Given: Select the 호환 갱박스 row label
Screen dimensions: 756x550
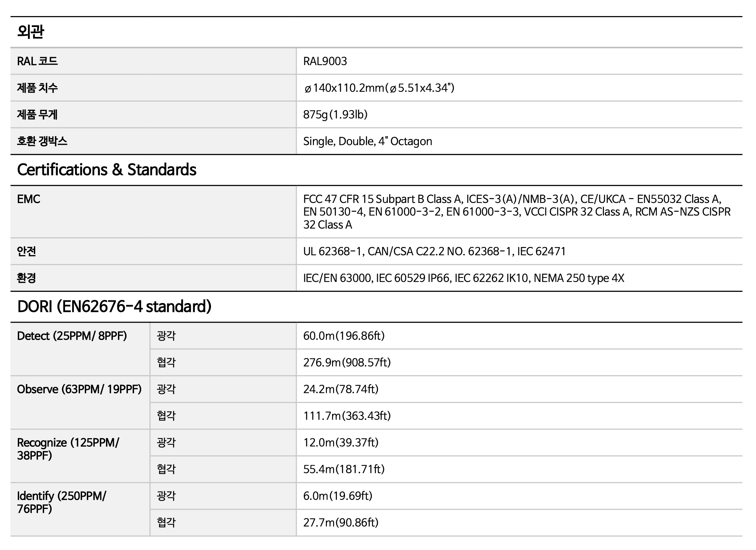Looking at the screenshot, I should pyautogui.click(x=42, y=141).
